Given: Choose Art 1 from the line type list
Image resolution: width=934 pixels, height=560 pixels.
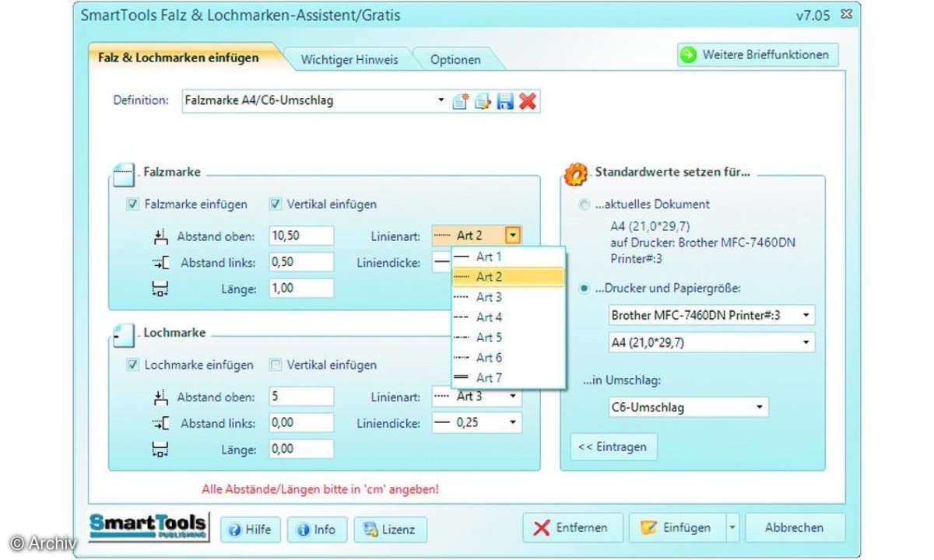Looking at the screenshot, I should (x=508, y=257).
